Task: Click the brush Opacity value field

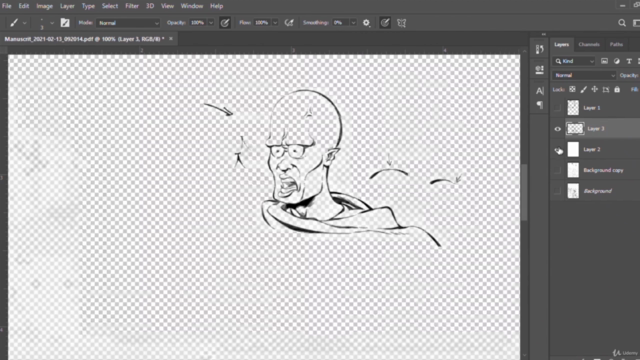Action: coord(198,23)
